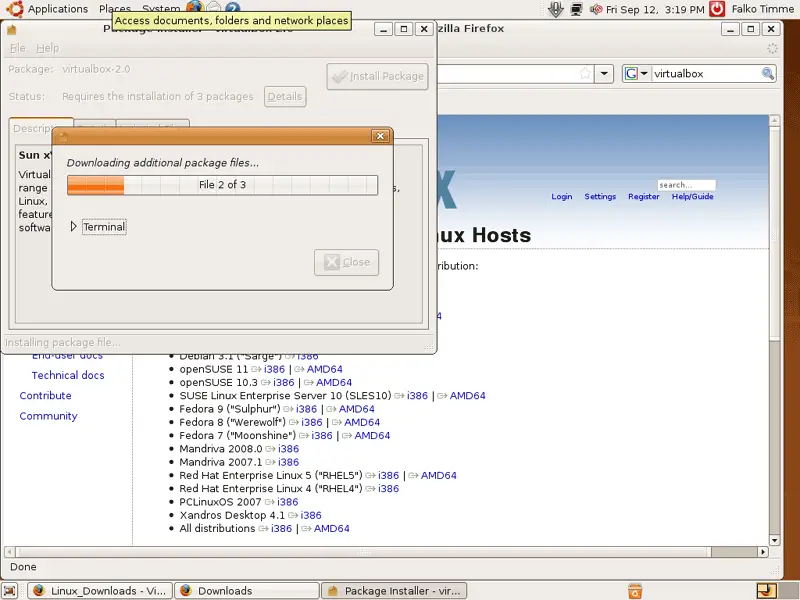Click the Ubuntu logo in the top panel

click(x=15, y=9)
